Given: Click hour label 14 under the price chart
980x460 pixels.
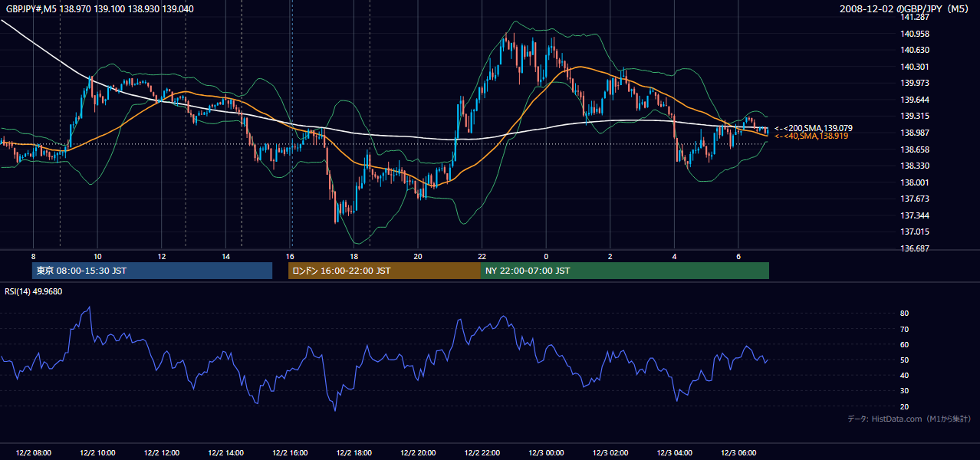Looking at the screenshot, I should tap(225, 256).
